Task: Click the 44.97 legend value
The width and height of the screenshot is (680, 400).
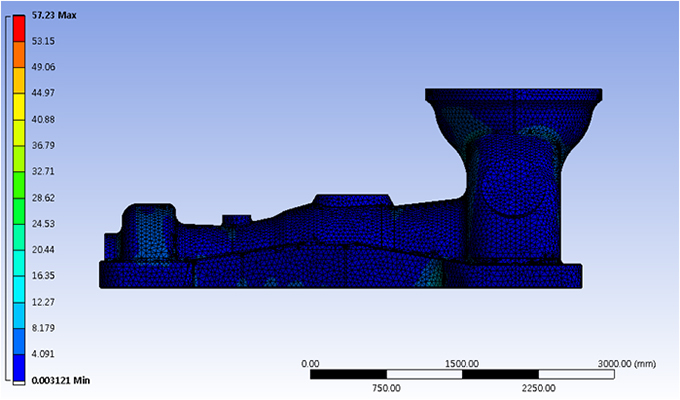Action: [x=43, y=93]
